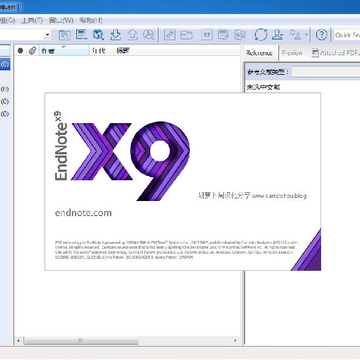Switch to the Attached PDFs tab
This screenshot has width=360, height=360.
pyautogui.click(x=335, y=53)
